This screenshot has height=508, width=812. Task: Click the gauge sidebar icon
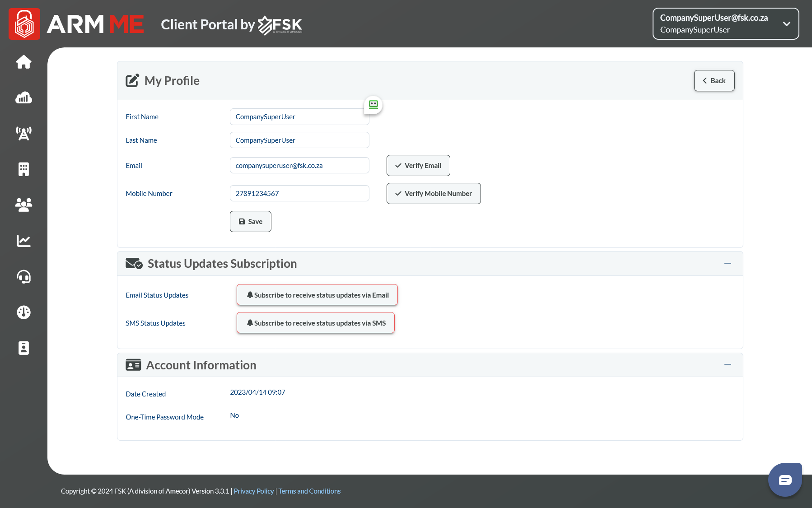[23, 312]
